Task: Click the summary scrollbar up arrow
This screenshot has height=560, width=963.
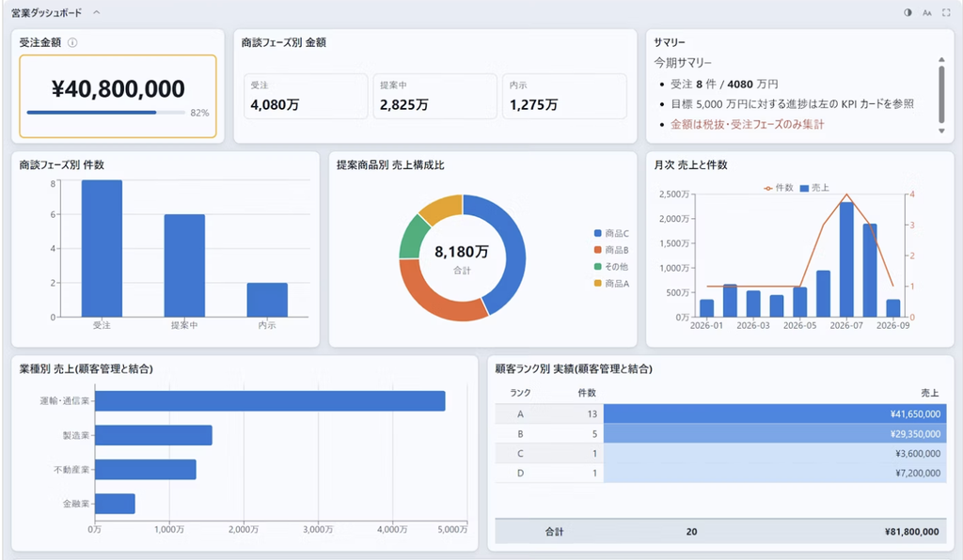Action: point(940,59)
